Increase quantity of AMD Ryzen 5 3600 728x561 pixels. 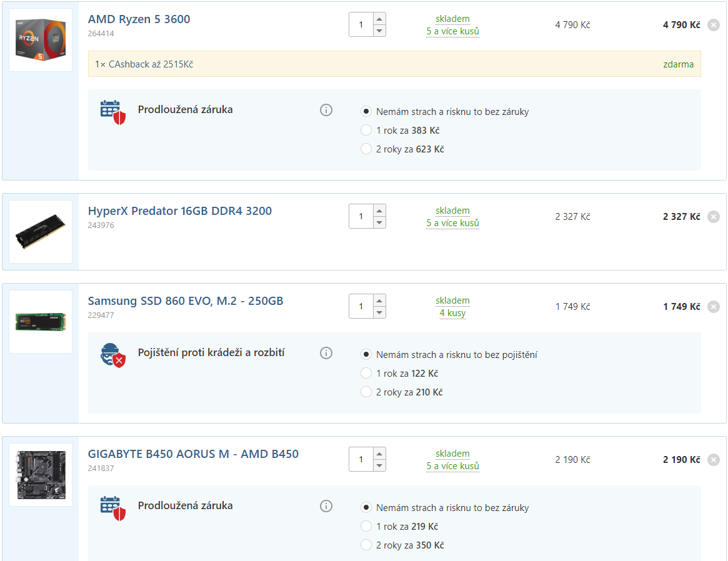point(379,19)
